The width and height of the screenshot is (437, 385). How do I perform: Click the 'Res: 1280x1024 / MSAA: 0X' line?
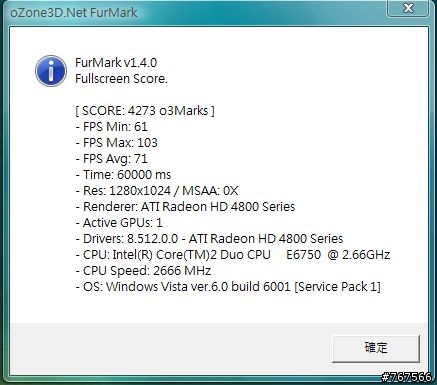[x=157, y=191]
